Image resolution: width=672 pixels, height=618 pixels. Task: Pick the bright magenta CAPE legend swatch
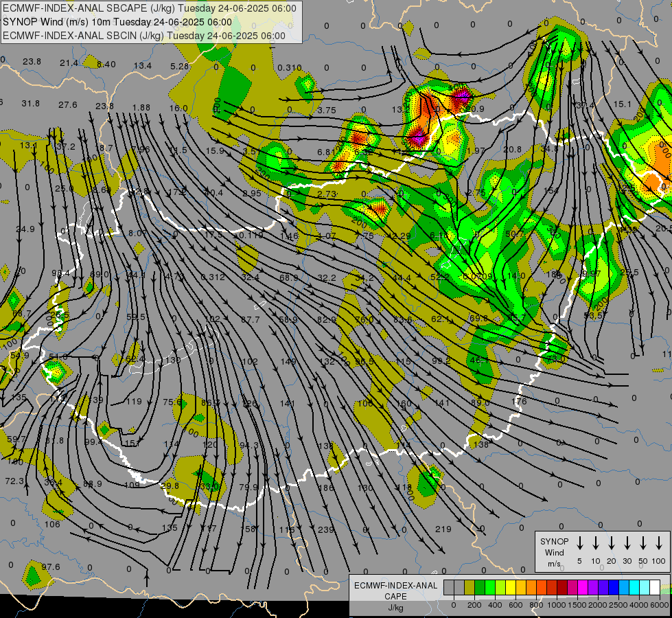point(583,588)
